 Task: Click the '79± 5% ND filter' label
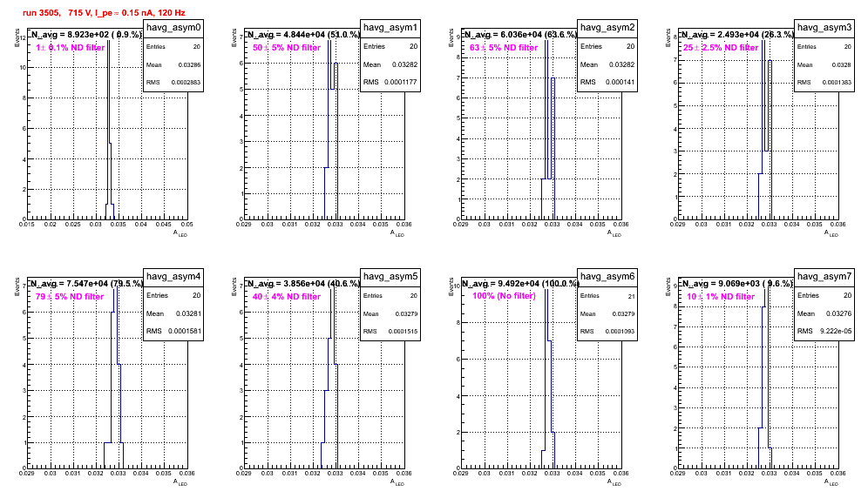(x=70, y=297)
